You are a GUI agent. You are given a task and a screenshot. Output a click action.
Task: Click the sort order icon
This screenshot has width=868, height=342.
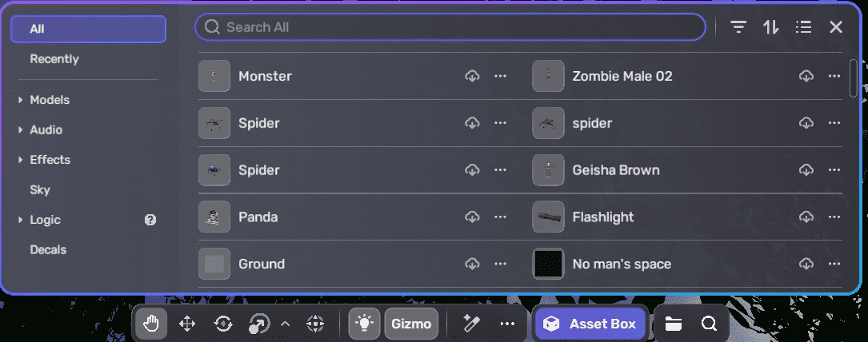[770, 27]
